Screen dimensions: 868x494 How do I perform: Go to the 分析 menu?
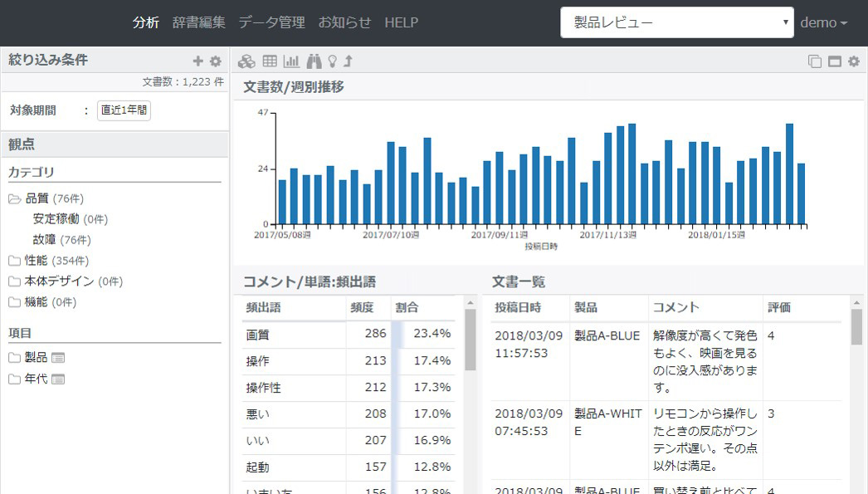146,22
